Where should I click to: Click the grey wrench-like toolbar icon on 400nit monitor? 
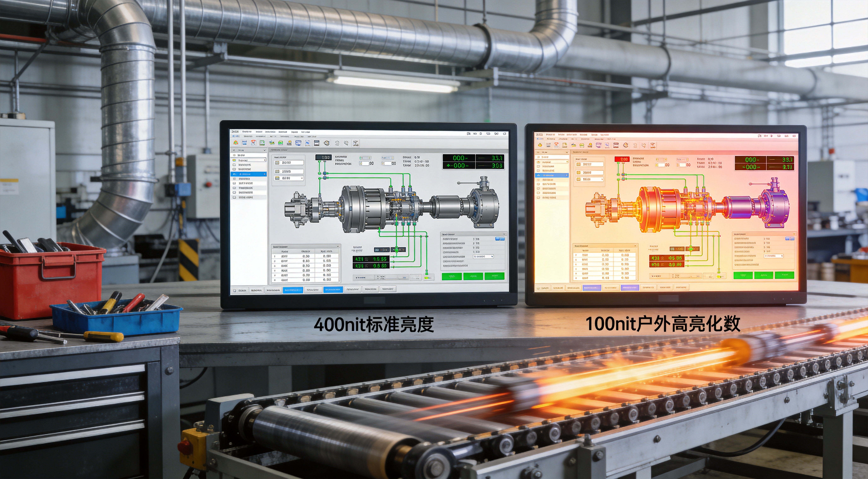[346, 143]
